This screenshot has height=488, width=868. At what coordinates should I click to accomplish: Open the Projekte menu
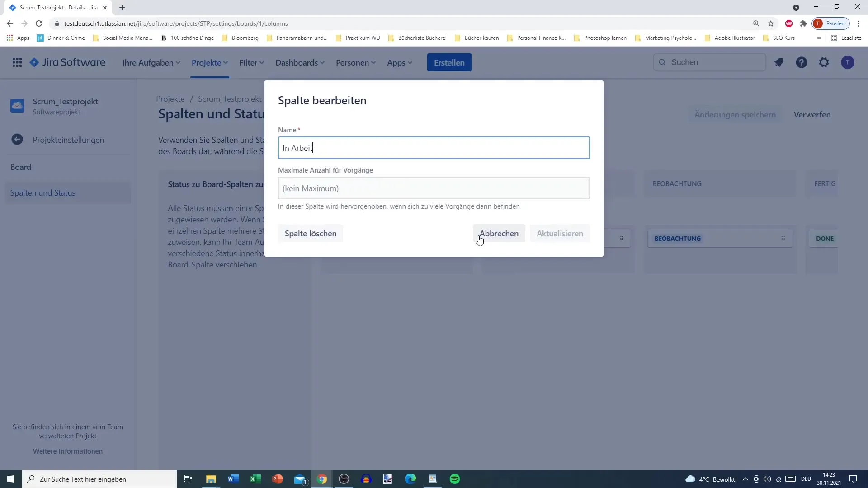click(x=209, y=63)
